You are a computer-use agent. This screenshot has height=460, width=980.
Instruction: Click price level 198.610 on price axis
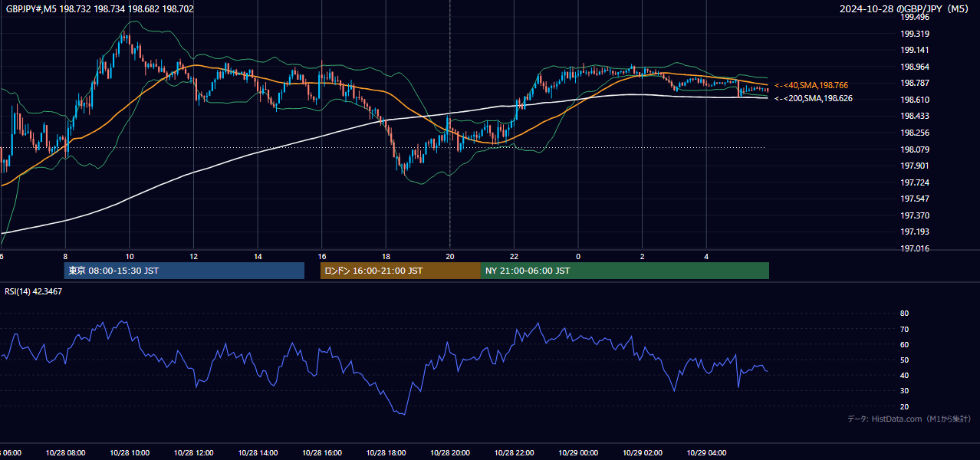[x=915, y=100]
